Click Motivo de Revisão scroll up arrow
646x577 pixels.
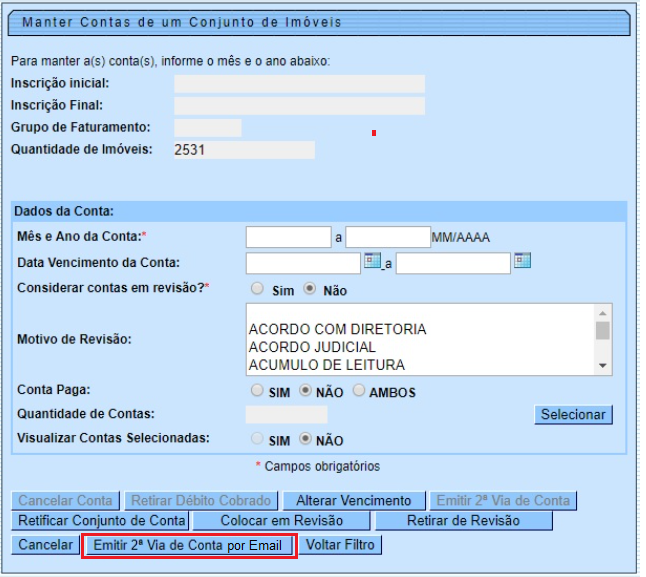(603, 313)
